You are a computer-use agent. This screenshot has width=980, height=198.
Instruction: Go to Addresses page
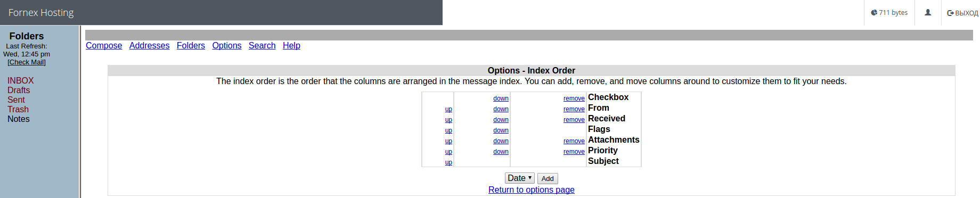[x=149, y=46]
